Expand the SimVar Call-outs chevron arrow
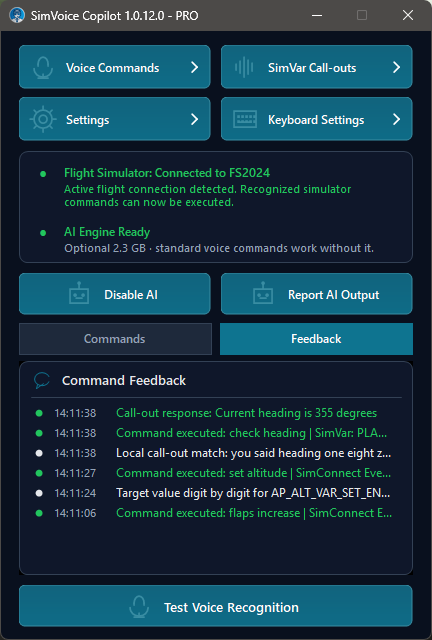Viewport: 432px width, 640px height. point(396,67)
